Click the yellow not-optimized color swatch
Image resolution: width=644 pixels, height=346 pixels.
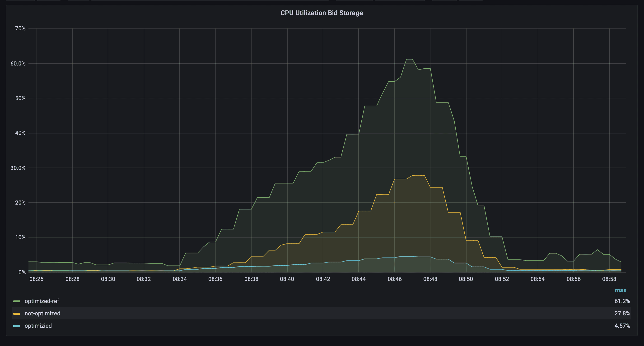pyautogui.click(x=17, y=313)
